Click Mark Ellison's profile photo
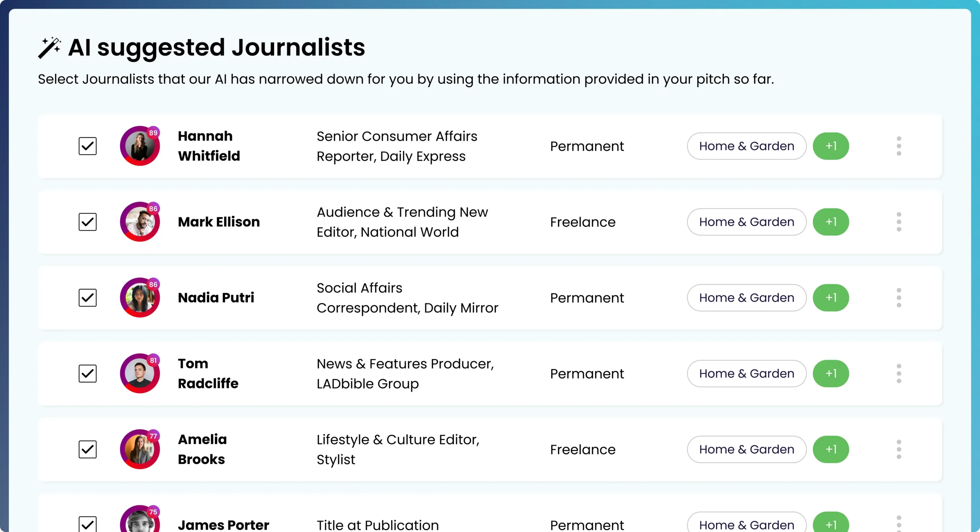 click(x=140, y=222)
